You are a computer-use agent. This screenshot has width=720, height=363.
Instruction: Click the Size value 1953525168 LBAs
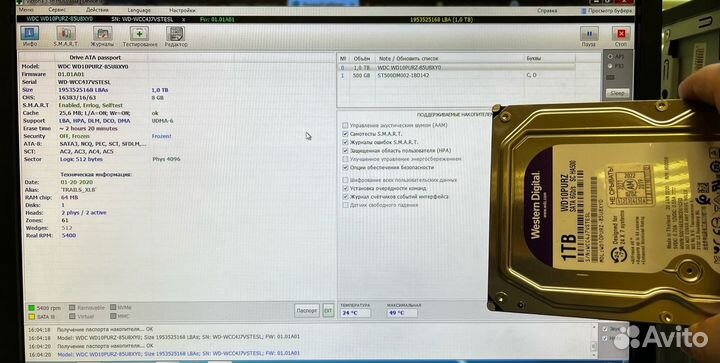click(x=83, y=90)
